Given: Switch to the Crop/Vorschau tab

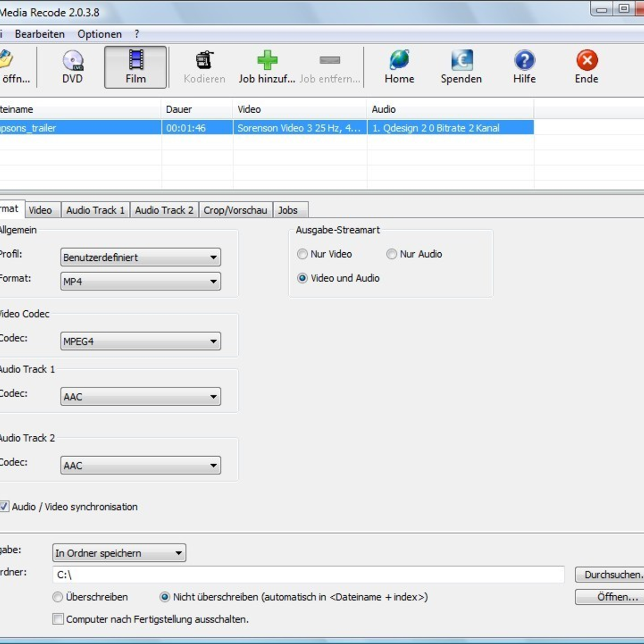Looking at the screenshot, I should (235, 210).
